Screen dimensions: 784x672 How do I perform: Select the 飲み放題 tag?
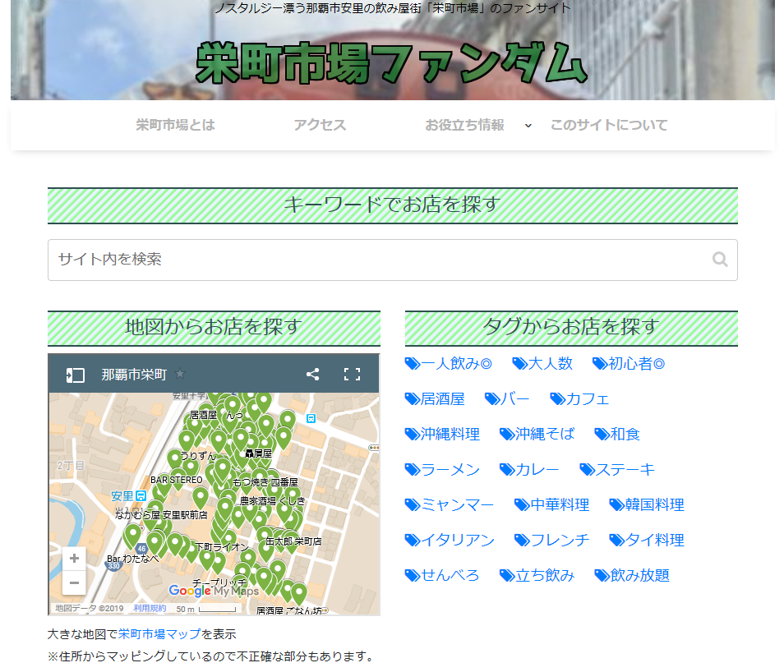click(632, 576)
